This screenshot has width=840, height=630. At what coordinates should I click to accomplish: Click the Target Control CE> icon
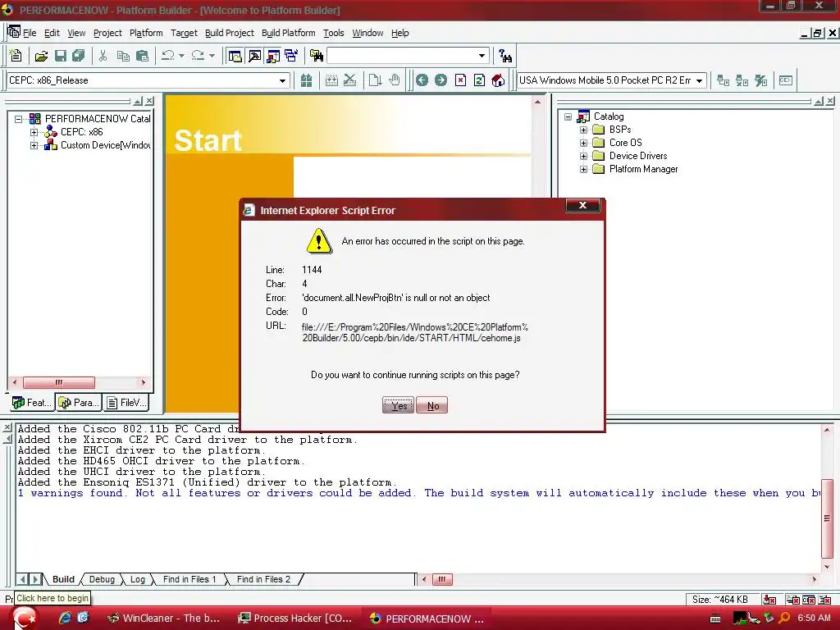[x=785, y=80]
